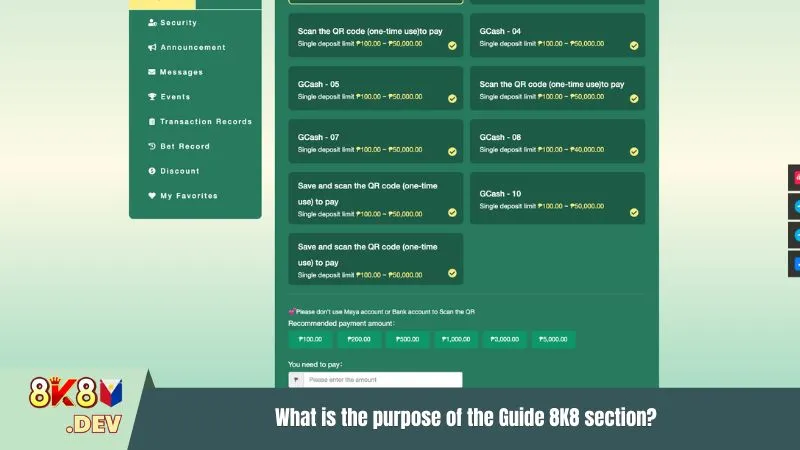Select the GCash - 04 payment option
Image resolution: width=800 pixels, height=450 pixels.
tap(557, 35)
